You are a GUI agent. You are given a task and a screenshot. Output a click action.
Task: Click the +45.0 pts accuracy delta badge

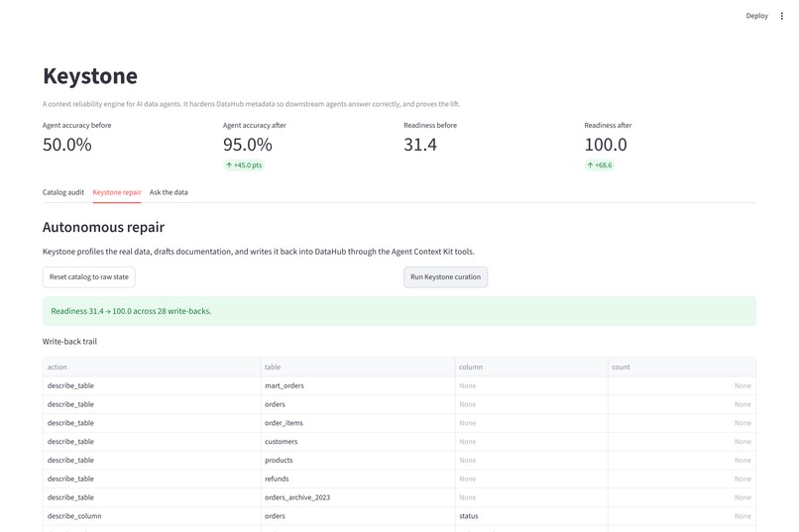point(244,164)
